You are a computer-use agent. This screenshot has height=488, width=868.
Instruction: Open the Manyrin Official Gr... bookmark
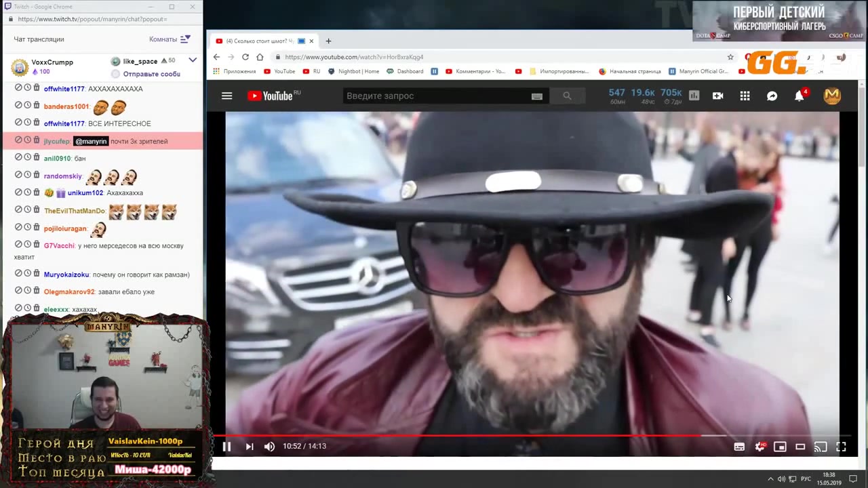tap(698, 71)
